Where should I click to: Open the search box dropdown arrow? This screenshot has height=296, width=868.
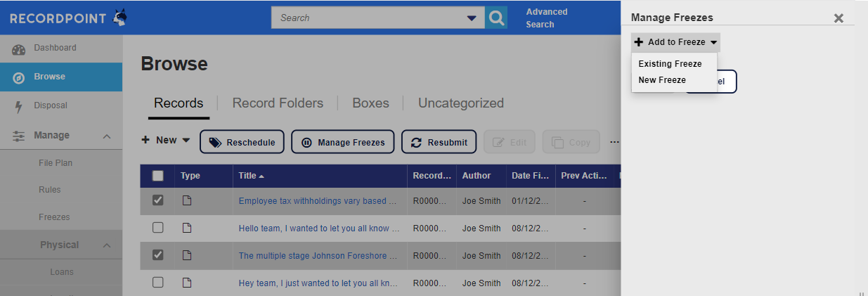coord(471,18)
